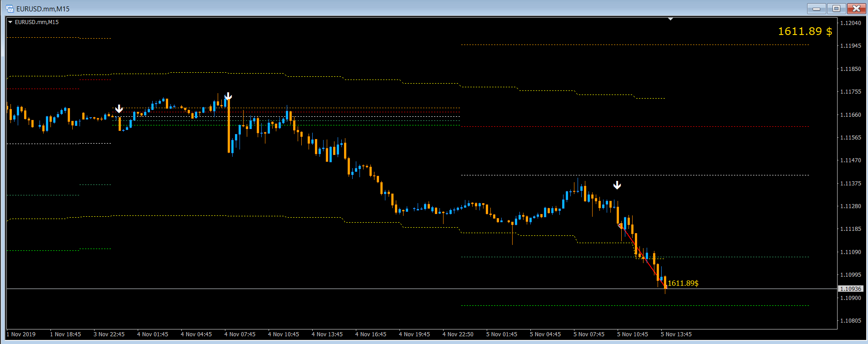Click the white down arrow above the 4 Nov 07:45 candle
The height and width of the screenshot is (344, 868).
[229, 96]
